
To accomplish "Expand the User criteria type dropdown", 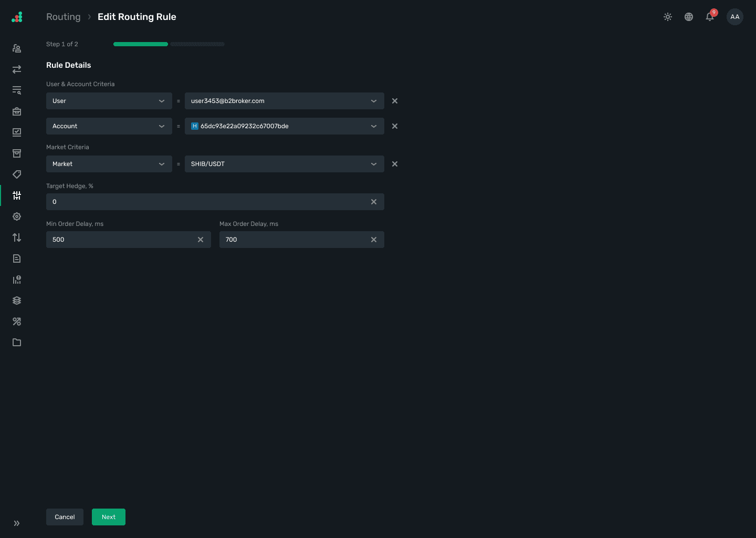I will (x=109, y=101).
